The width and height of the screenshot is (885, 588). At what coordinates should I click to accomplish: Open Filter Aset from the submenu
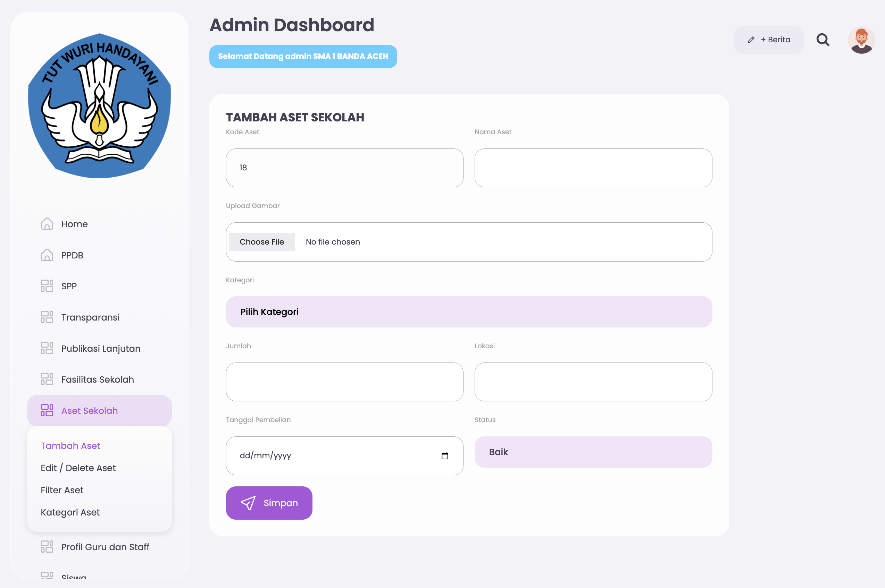coord(61,490)
